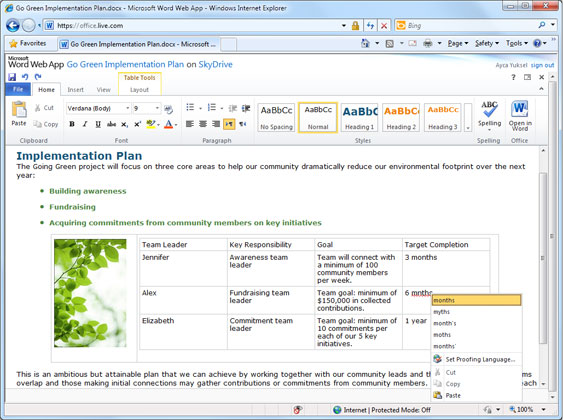Image resolution: width=563 pixels, height=420 pixels.
Task: Expand the font color arrow
Action: coord(176,125)
